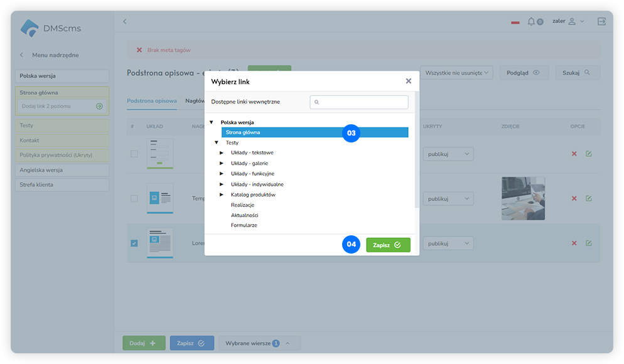Image resolution: width=624 pixels, height=364 pixels.
Task: Collapse sidebar with top-left chevron
Action: [124, 21]
